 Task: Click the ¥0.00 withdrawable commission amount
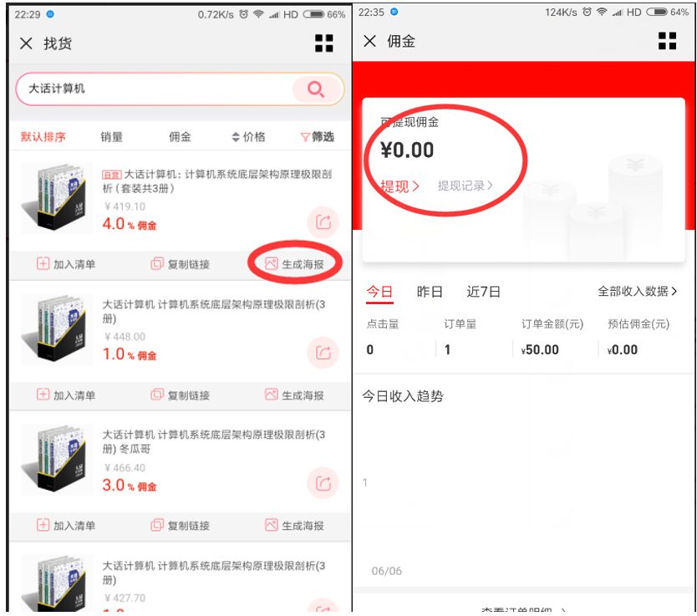click(x=407, y=150)
